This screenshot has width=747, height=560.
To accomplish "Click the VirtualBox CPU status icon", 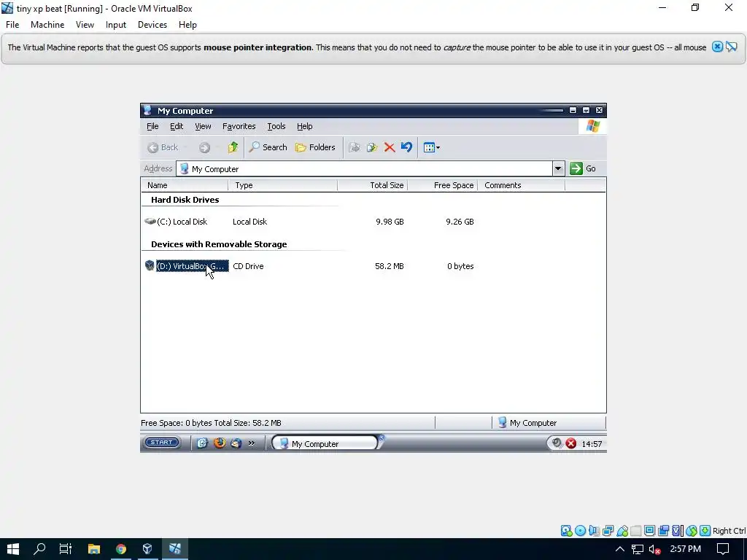I will click(677, 531).
